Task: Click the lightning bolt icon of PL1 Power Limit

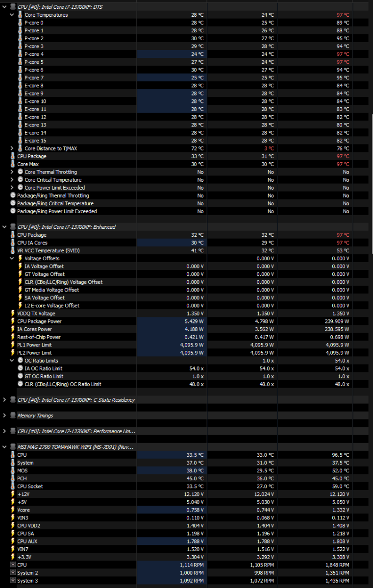Action: click(x=13, y=344)
